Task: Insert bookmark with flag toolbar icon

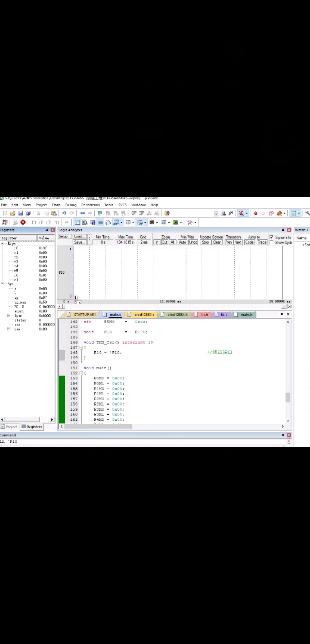Action: click(100, 213)
